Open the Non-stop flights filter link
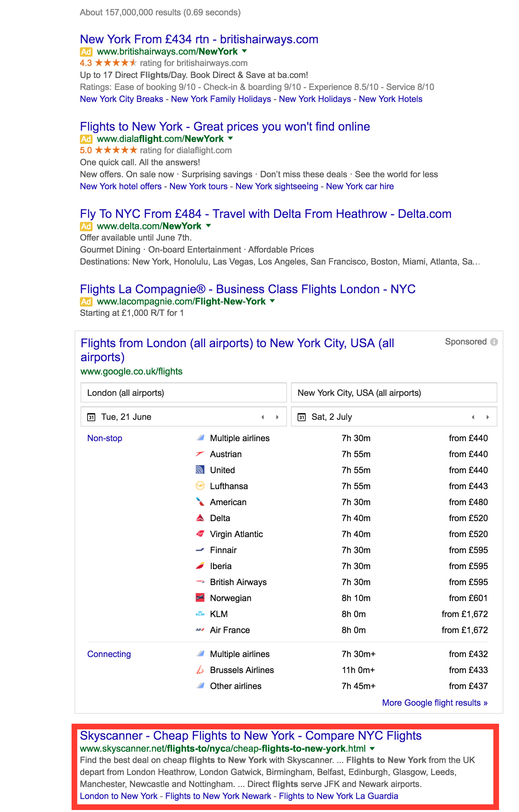 (x=105, y=438)
